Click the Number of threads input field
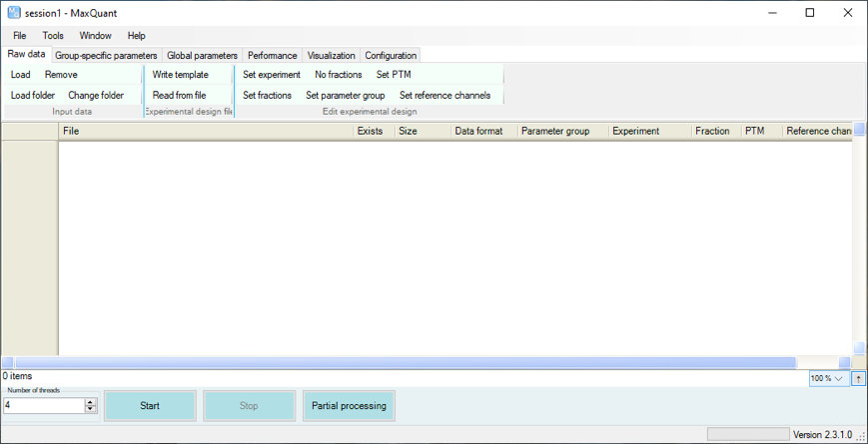868x444 pixels. 43,406
